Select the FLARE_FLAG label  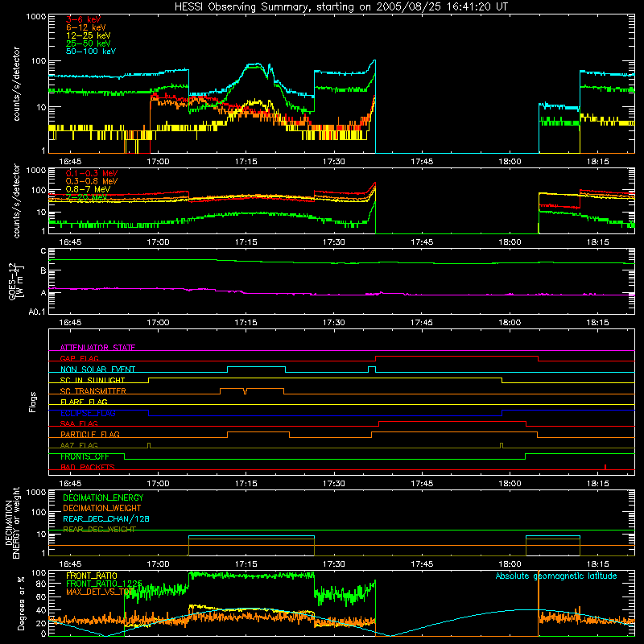click(84, 402)
